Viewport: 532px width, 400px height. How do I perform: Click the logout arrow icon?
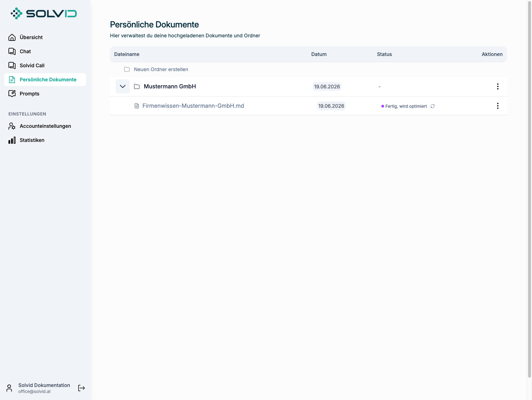(x=81, y=388)
